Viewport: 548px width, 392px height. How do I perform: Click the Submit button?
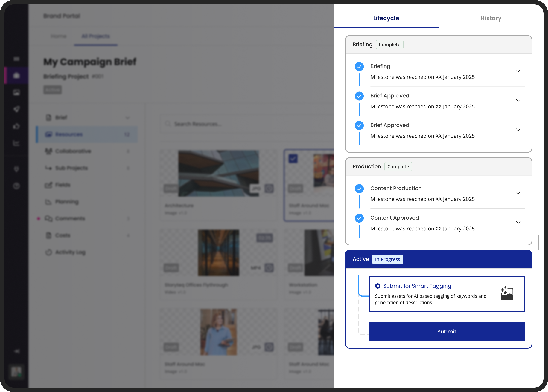pyautogui.click(x=446, y=332)
